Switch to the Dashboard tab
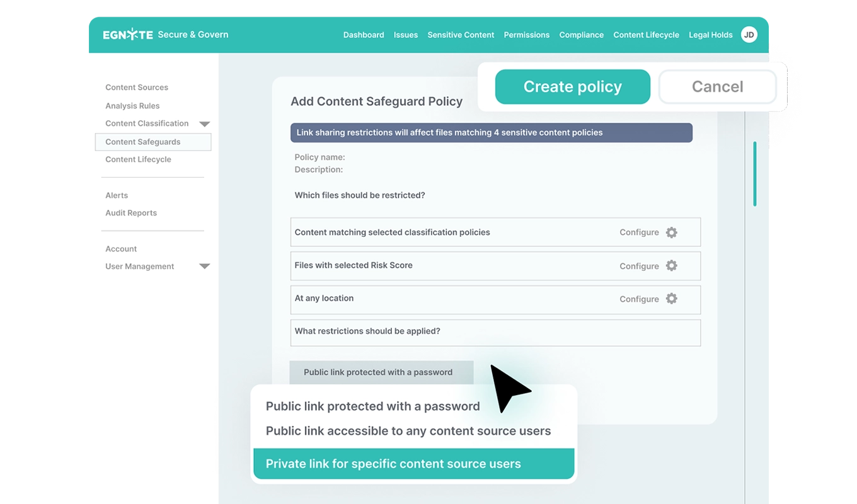This screenshot has width=857, height=504. coord(364,35)
